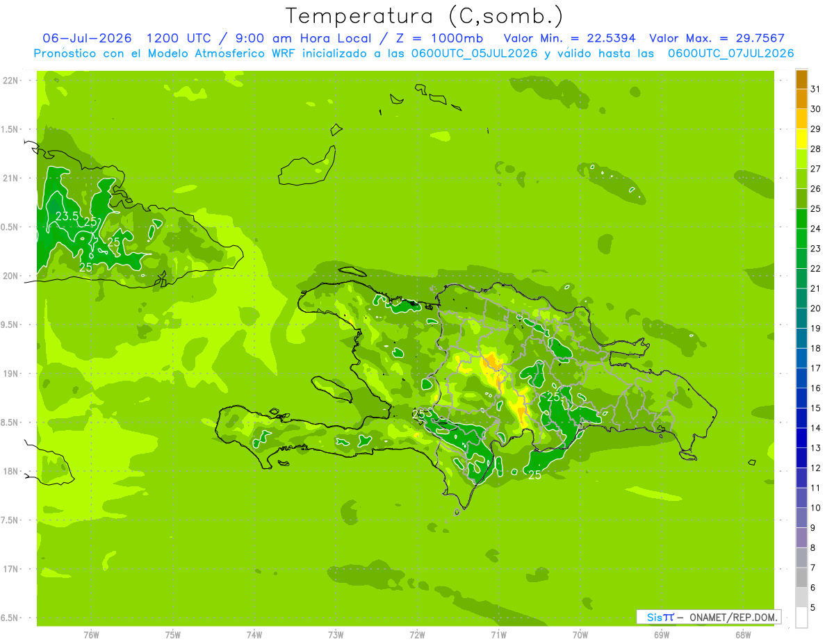Screen dimensions: 834x644
Task: Click the '68W' longitude label
Action: tap(743, 634)
